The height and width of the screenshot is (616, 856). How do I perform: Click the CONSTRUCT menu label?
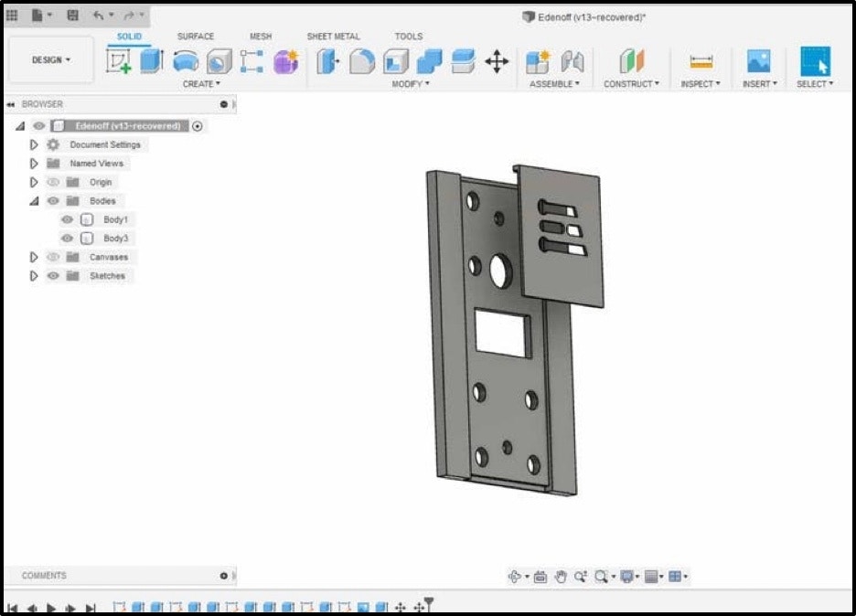[631, 84]
